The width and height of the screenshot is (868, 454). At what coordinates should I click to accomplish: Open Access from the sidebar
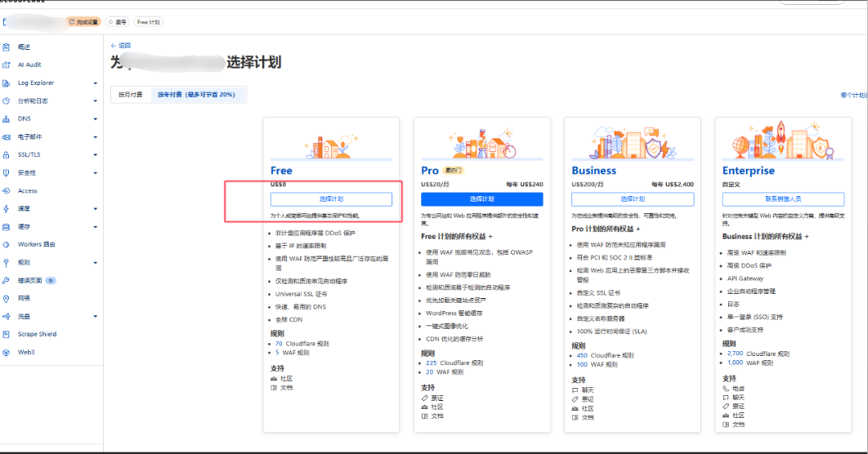click(x=27, y=191)
